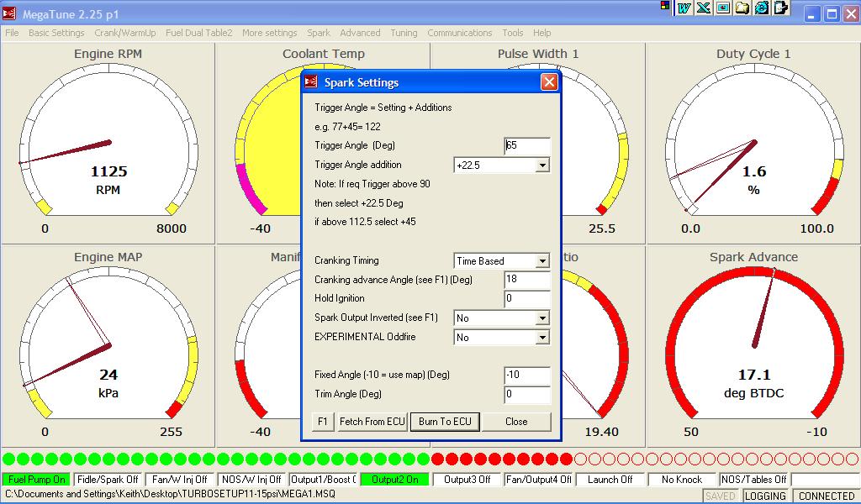
Task: Expand the Trigger Angle addition dropdown
Action: (541, 165)
